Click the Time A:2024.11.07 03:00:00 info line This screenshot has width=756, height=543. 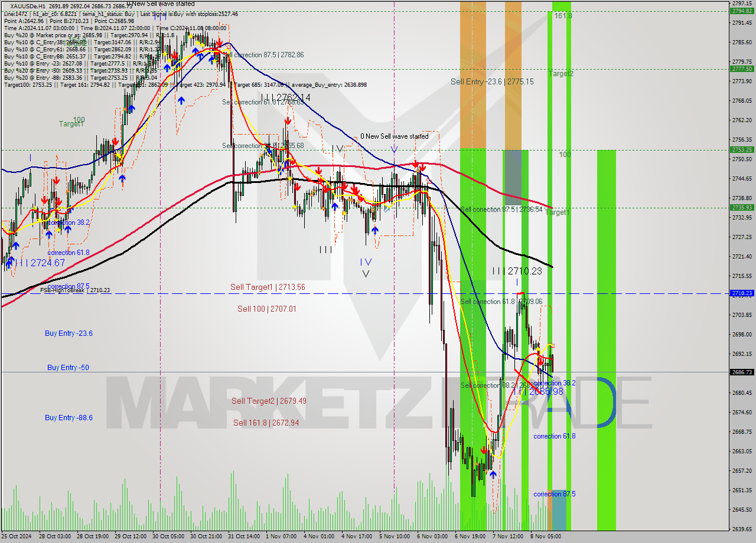115,28
